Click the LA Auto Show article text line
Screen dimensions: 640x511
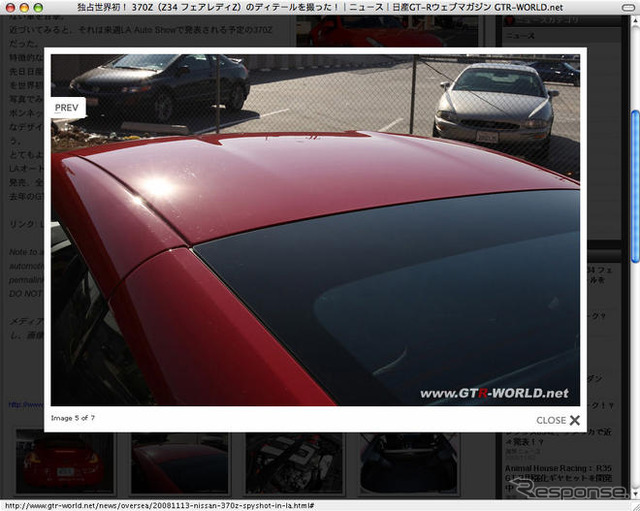pyautogui.click(x=141, y=30)
